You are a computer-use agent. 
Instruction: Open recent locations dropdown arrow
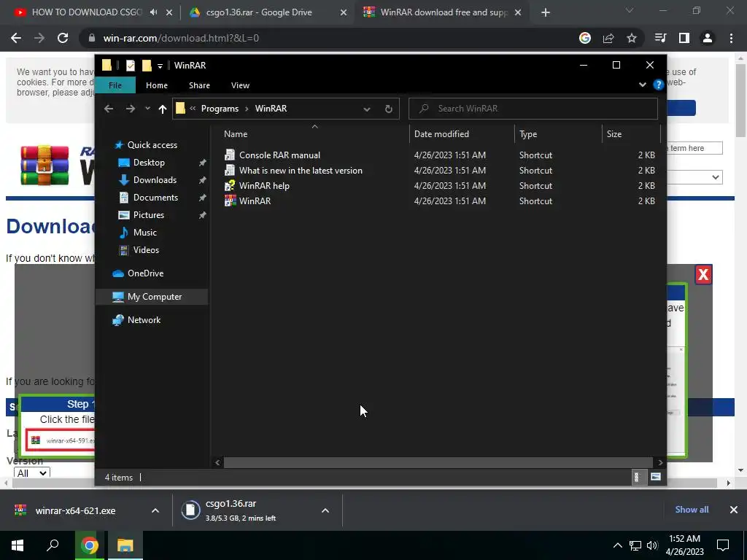coord(147,109)
